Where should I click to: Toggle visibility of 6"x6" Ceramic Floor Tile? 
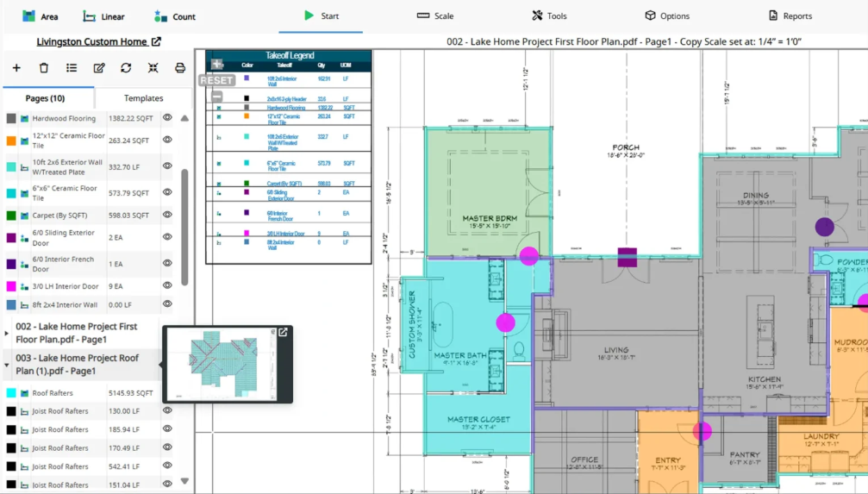coord(167,192)
